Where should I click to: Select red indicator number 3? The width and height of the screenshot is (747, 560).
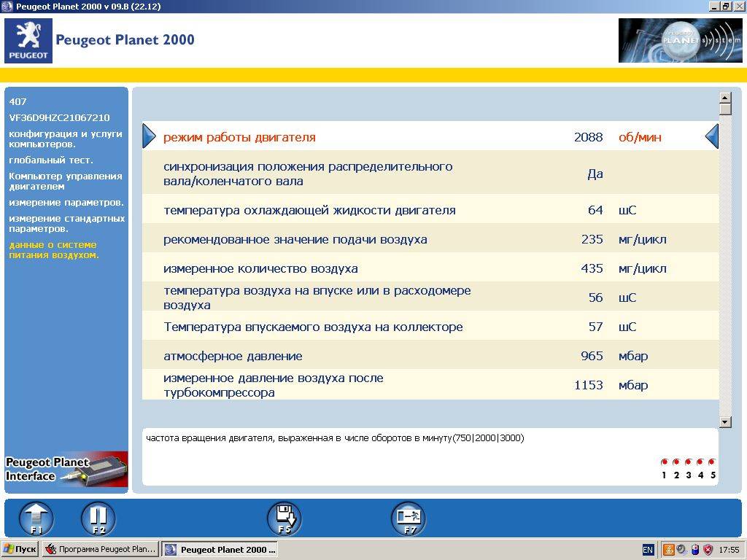coord(689,462)
